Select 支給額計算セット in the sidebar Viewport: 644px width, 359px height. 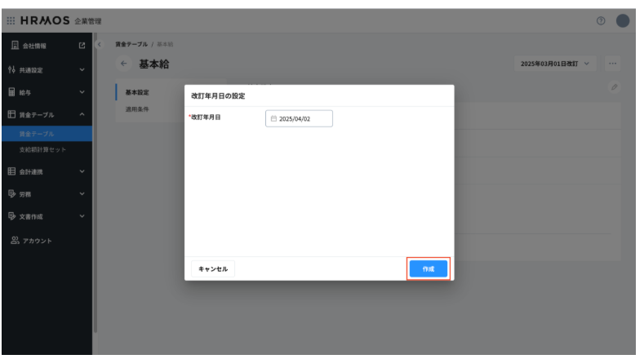click(x=44, y=150)
